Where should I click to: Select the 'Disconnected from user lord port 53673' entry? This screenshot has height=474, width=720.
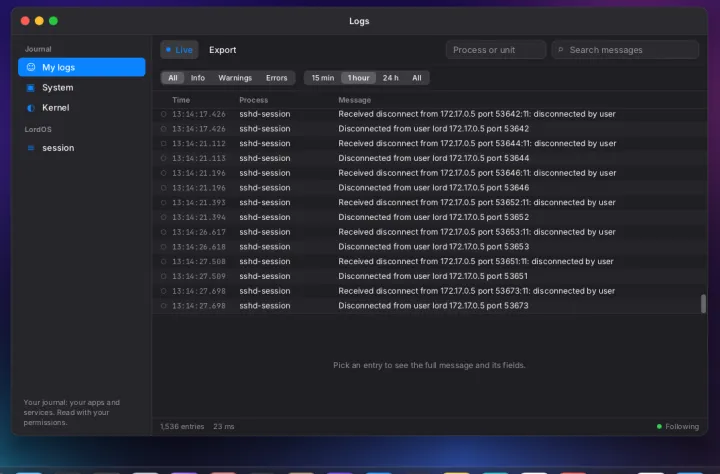point(429,305)
